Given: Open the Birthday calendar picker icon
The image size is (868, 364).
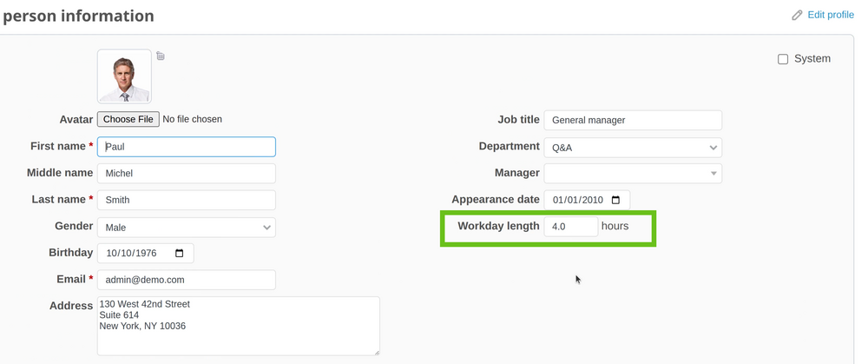Looking at the screenshot, I should pos(180,253).
